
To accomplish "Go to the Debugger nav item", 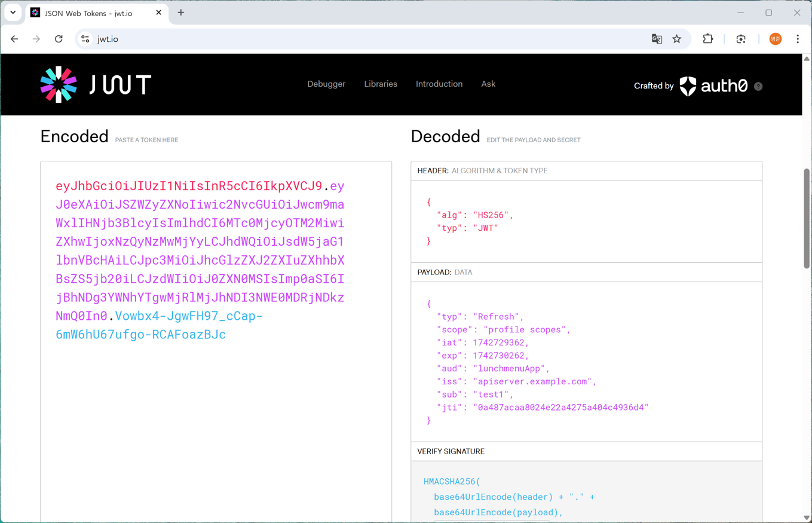I will [326, 84].
